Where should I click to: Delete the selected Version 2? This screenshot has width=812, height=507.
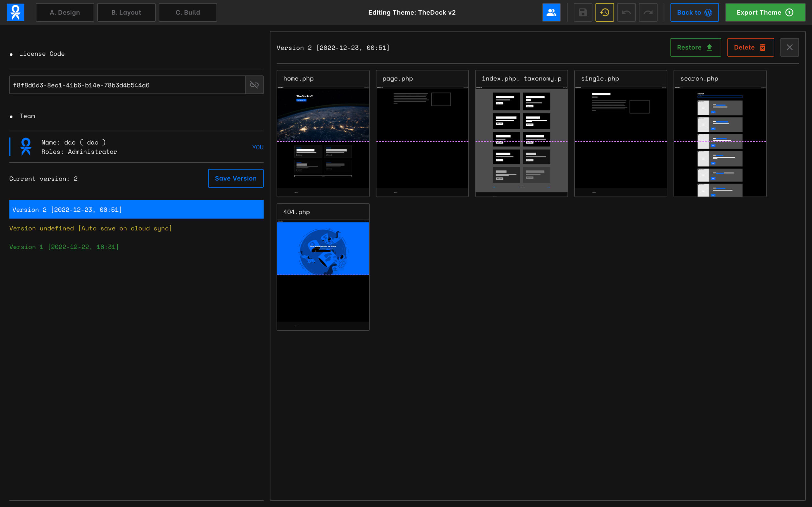750,47
